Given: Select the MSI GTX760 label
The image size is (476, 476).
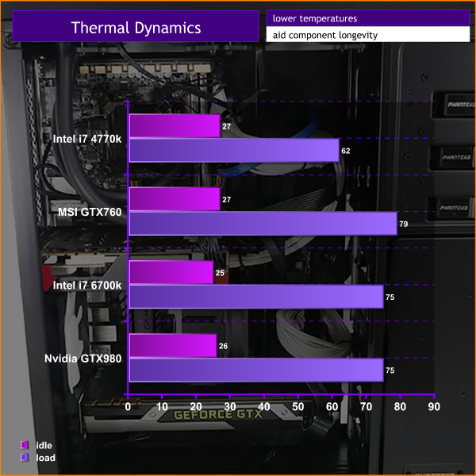Looking at the screenshot, I should click(90, 212).
